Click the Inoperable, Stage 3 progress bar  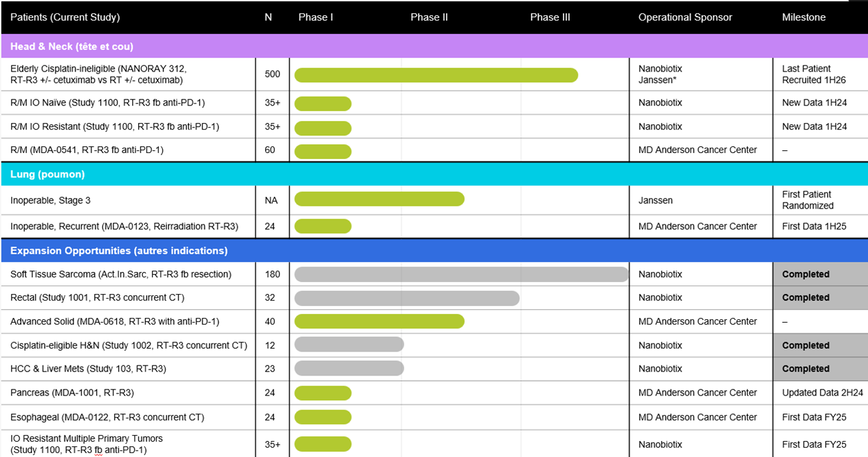point(379,199)
